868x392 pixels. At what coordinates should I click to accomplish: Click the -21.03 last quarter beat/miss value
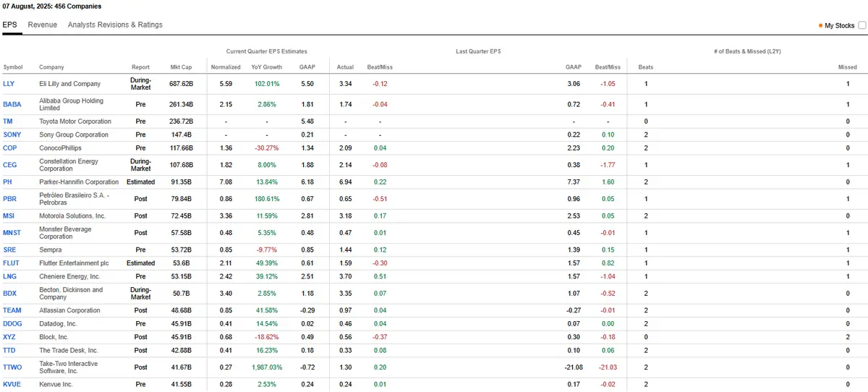pos(608,367)
